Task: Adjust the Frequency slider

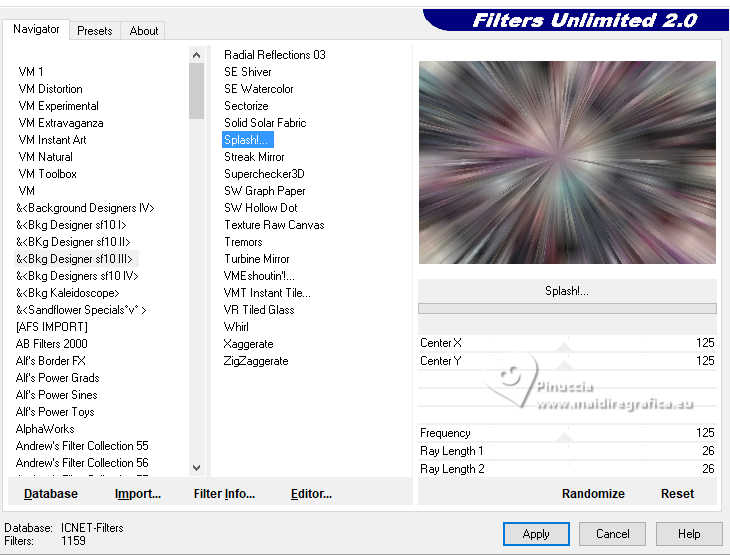Action: click(x=567, y=433)
